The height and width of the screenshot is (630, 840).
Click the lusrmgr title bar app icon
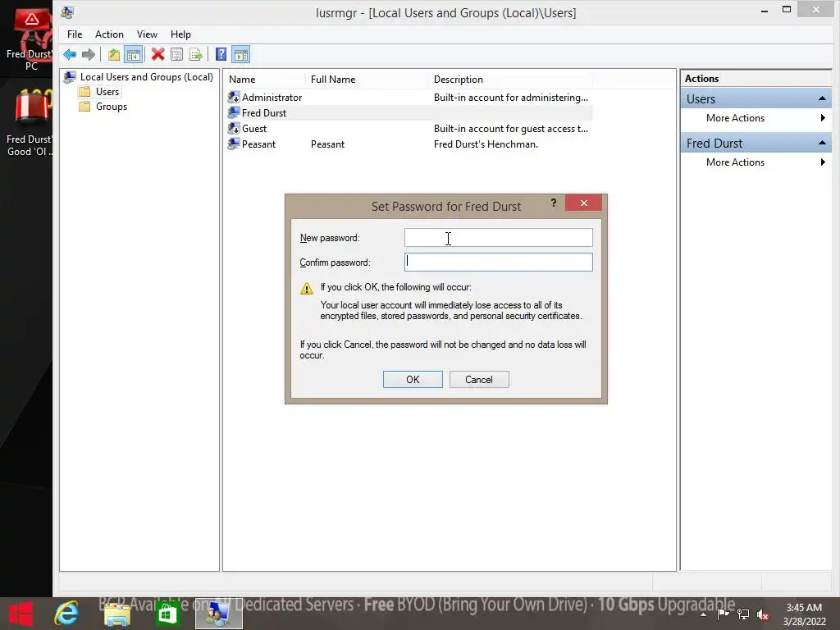[67, 12]
